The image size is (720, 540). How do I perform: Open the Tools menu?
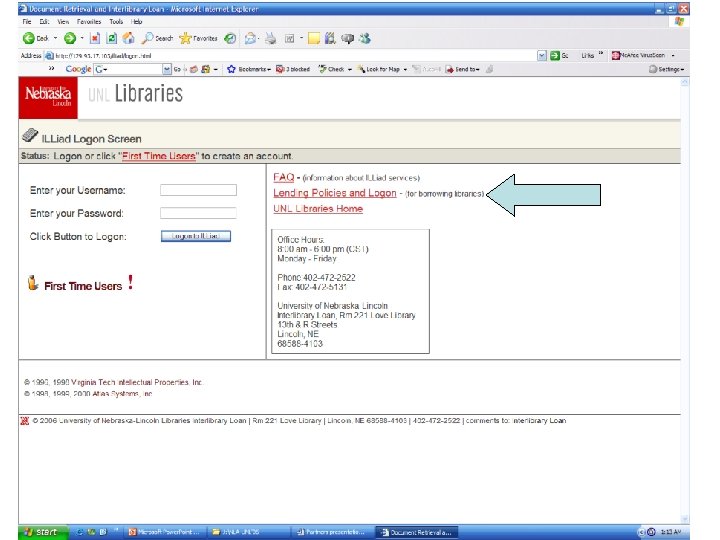pyautogui.click(x=116, y=22)
